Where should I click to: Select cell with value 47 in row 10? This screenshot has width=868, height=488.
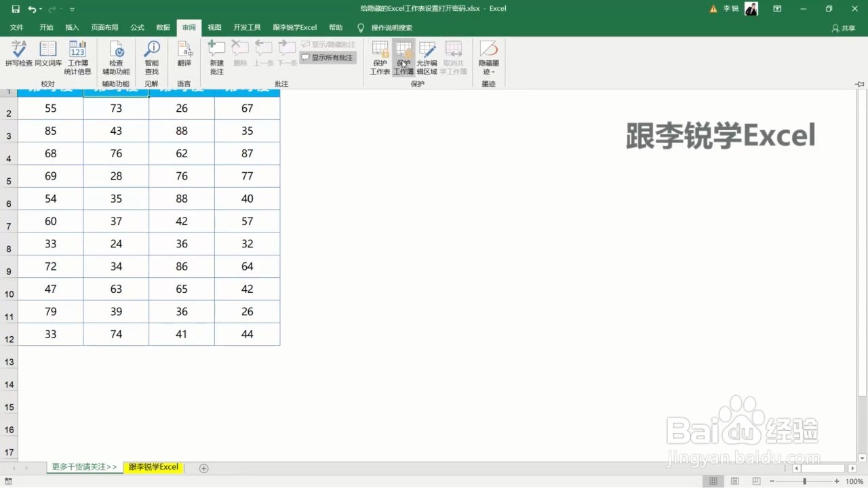tap(50, 289)
